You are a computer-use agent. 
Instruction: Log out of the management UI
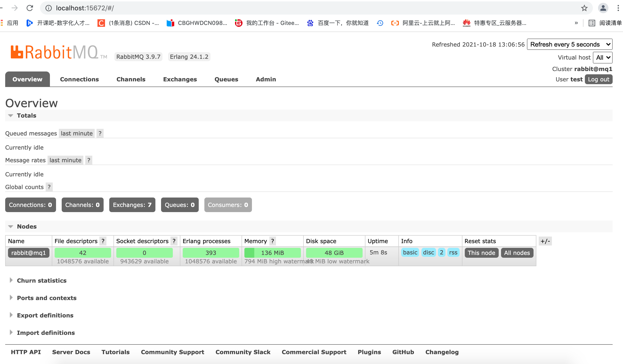tap(598, 79)
